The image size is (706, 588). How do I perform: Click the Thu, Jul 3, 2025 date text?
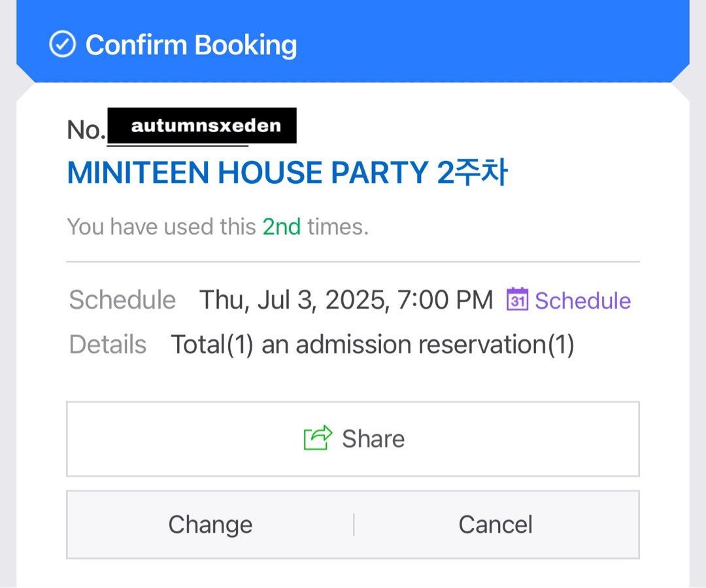346,299
